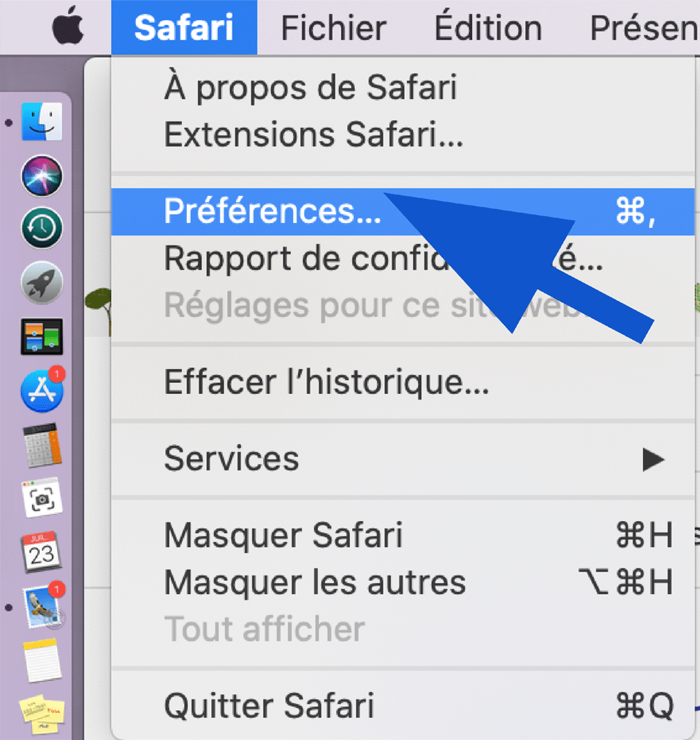Launch Finder from the Dock

pos(42,122)
